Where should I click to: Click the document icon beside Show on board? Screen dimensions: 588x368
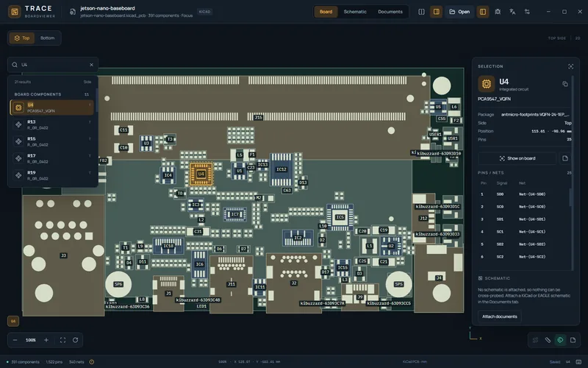click(565, 158)
